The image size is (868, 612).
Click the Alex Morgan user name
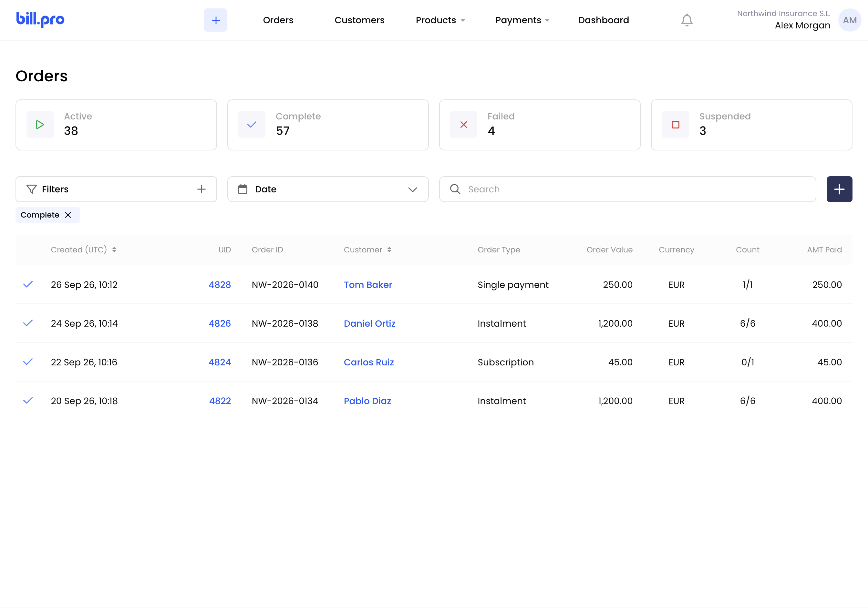click(802, 25)
